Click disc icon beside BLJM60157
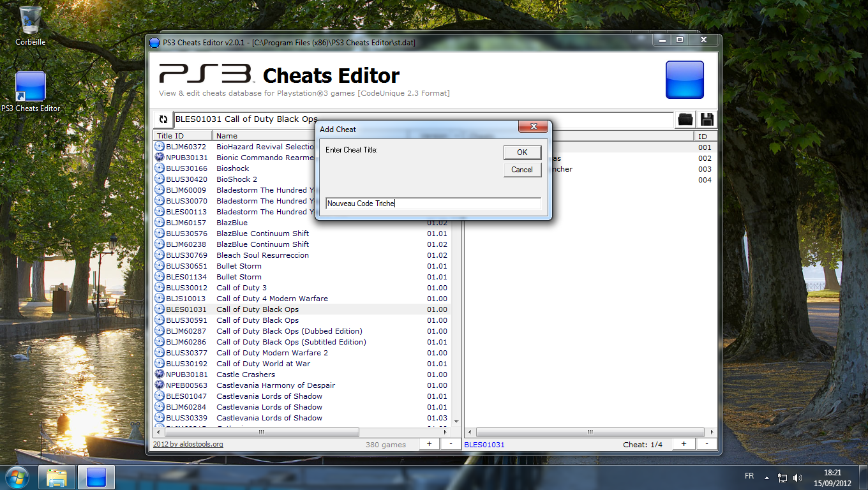 [160, 223]
